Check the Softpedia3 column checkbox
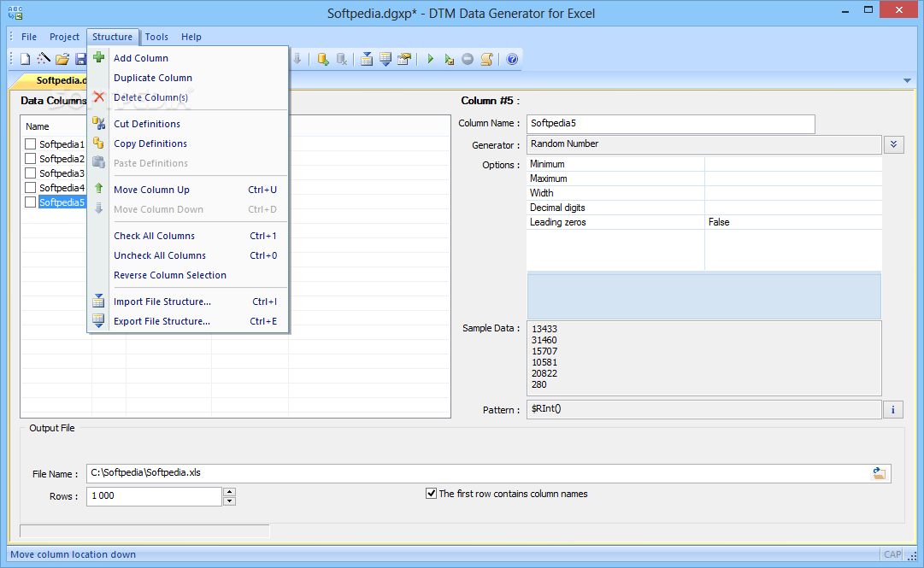924x568 pixels. point(31,173)
